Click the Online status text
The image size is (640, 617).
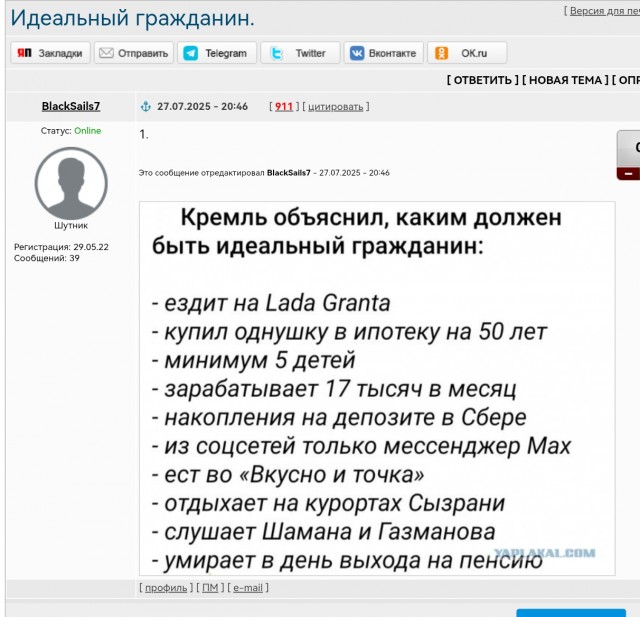(87, 131)
